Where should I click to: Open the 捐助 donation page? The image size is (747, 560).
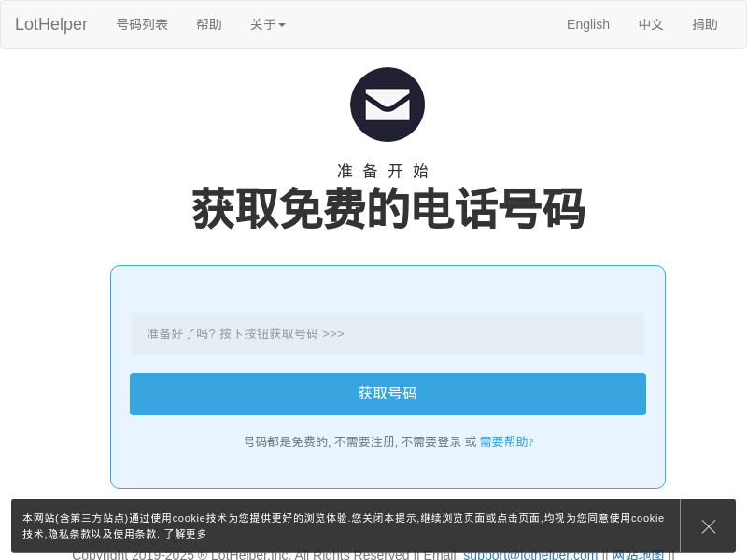click(x=705, y=24)
